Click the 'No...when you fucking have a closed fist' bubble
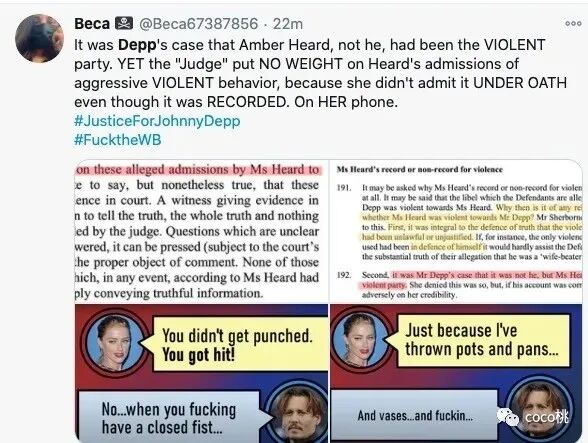Screen dimensions: 588x443 click(x=169, y=417)
